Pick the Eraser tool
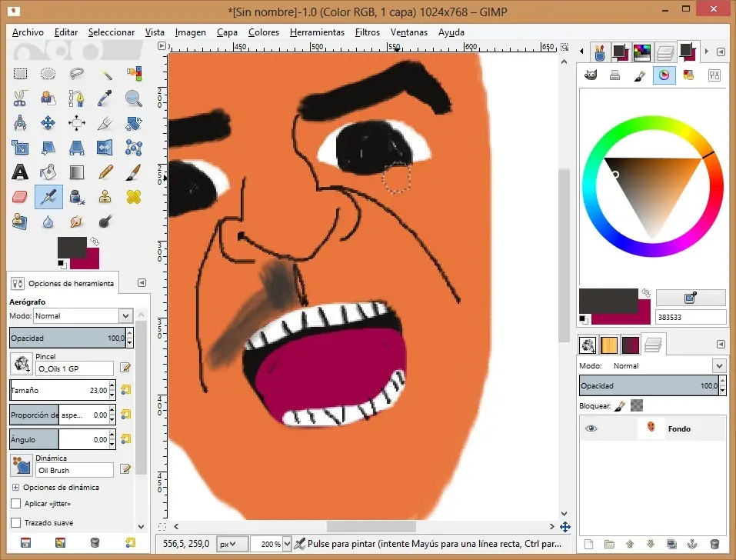Viewport: 736px width, 560px height. click(x=21, y=197)
